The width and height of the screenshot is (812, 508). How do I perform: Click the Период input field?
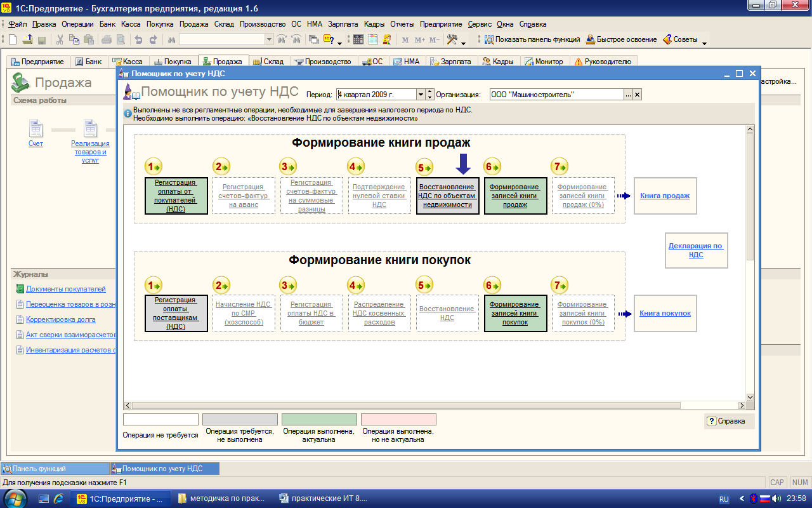[x=376, y=95]
